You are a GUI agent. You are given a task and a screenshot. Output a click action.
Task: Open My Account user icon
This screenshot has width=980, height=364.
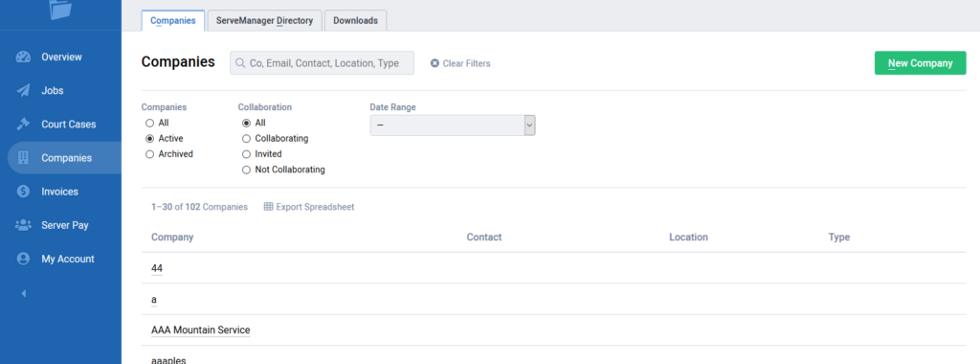[23, 259]
